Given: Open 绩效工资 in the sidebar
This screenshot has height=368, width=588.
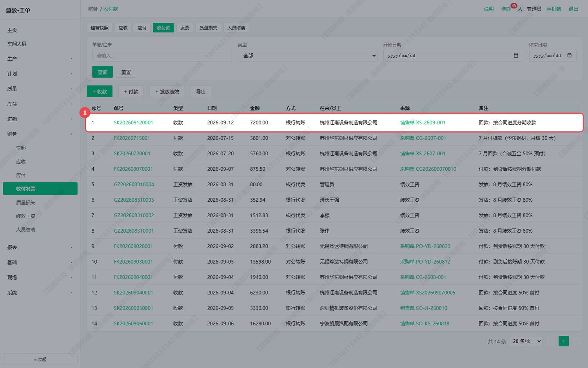Looking at the screenshot, I should tap(40, 216).
